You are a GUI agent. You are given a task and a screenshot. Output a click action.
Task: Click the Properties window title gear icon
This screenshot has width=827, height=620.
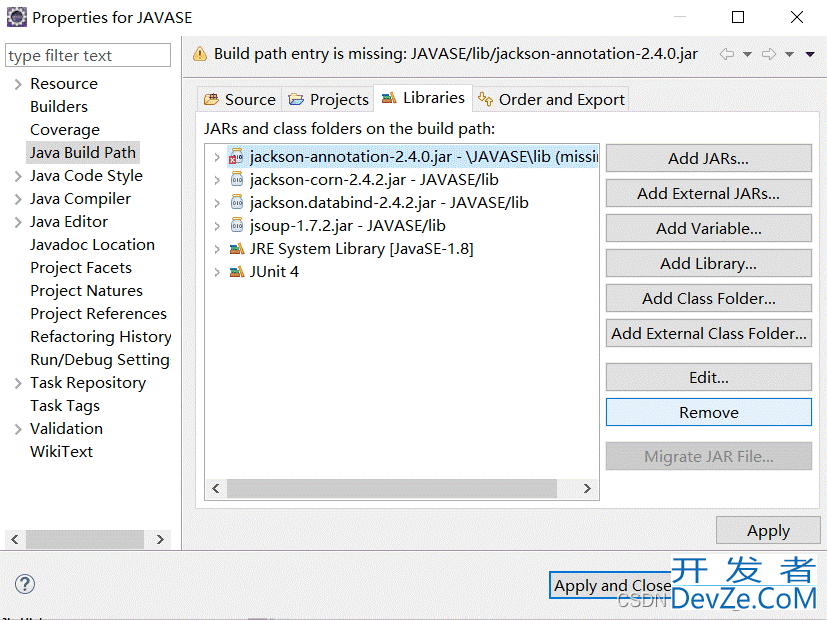point(16,17)
